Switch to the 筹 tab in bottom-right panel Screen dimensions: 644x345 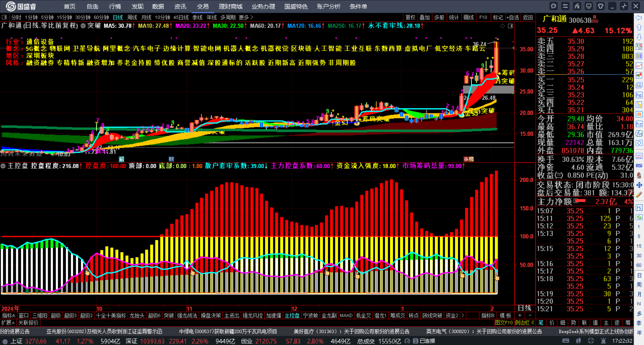coord(628,323)
